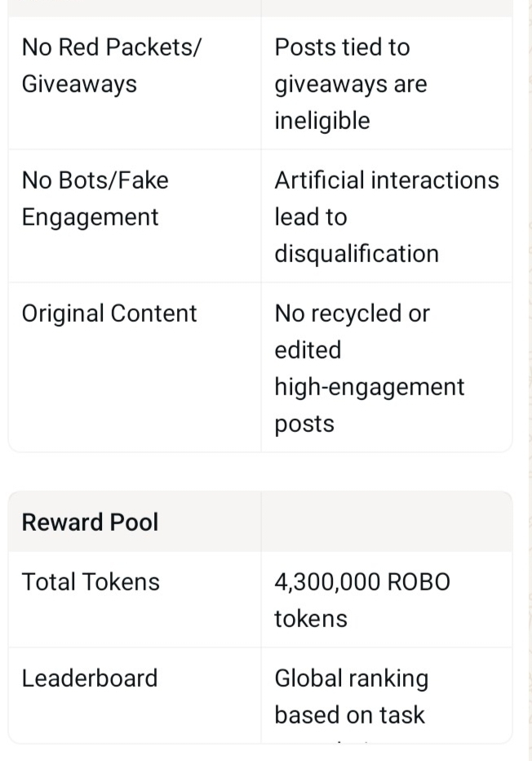
Task: Click the 'No Red Packets/ Giveaways' cell
Action: pyautogui.click(x=111, y=65)
